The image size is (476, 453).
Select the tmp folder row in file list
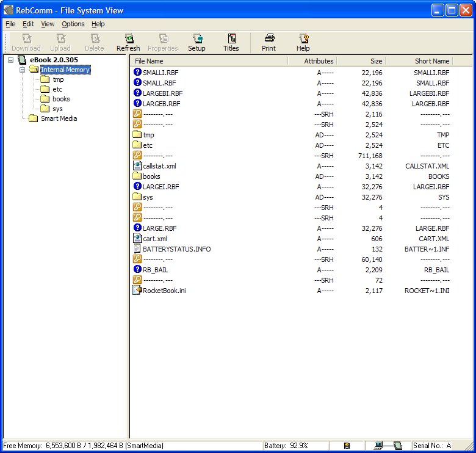point(292,135)
